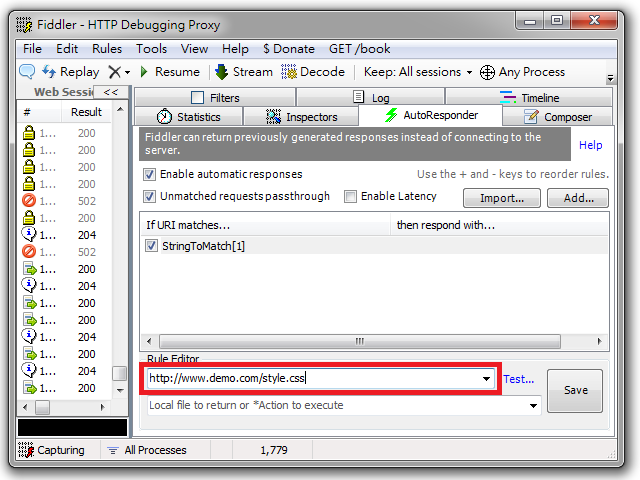Viewport: 640px width, 480px height.
Task: Click the QuickExec black command box
Action: [x=73, y=428]
